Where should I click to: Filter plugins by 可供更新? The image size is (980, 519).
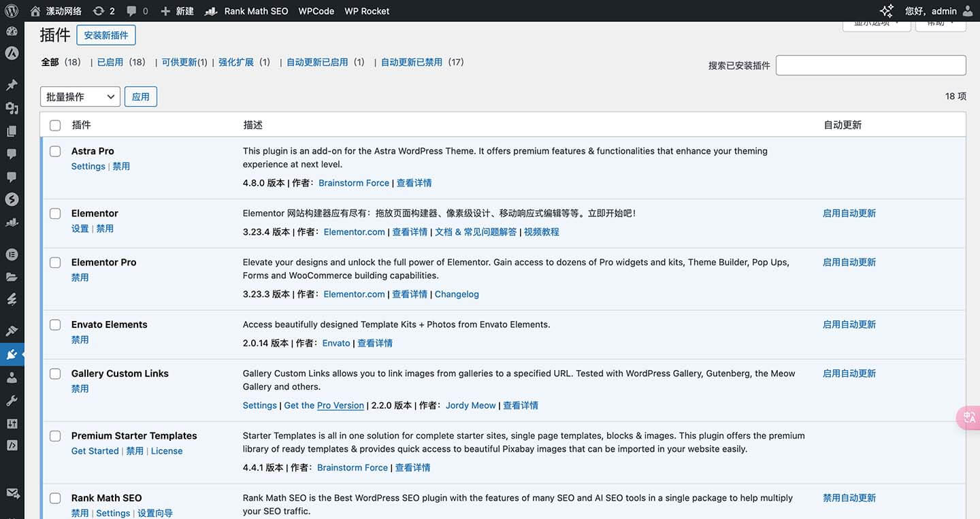click(x=184, y=62)
